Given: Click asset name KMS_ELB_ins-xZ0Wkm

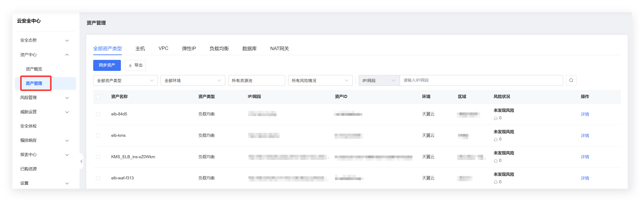Looking at the screenshot, I should point(133,157).
